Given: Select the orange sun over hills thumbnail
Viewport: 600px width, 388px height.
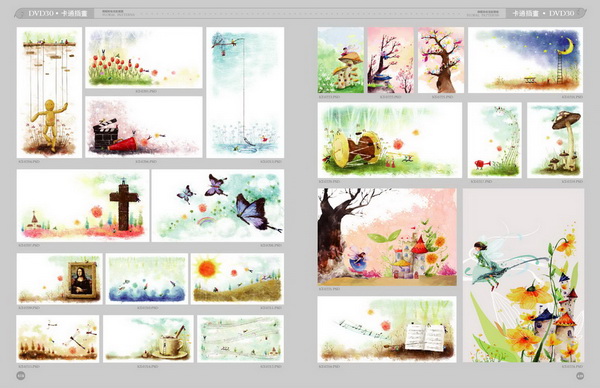Looking at the screenshot, I should click(237, 279).
